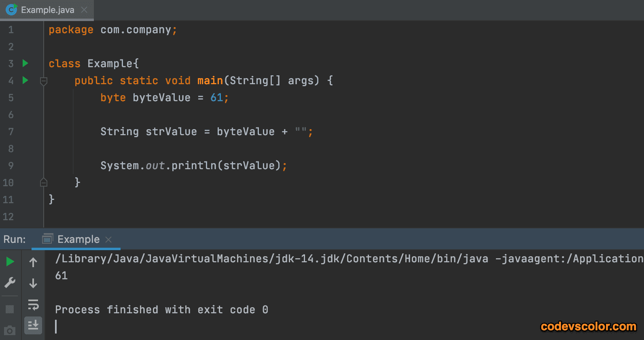The width and height of the screenshot is (644, 340).
Task: Click line number 1 in the gutter
Action: 11,30
